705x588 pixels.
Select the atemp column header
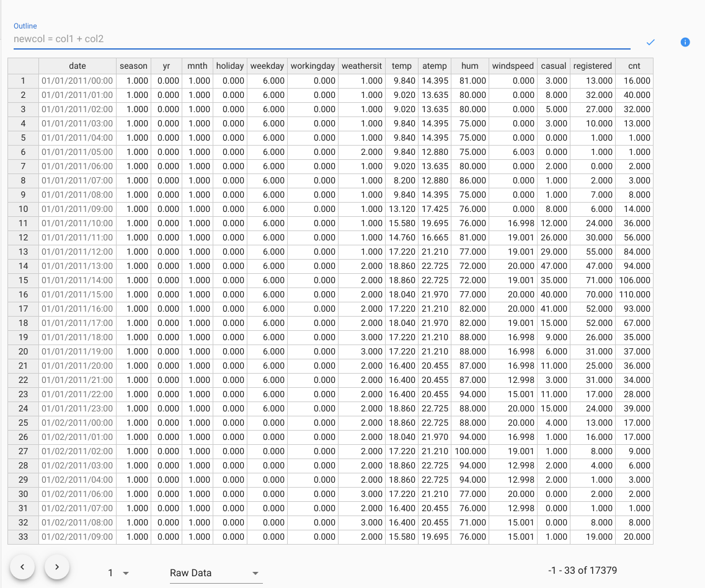435,66
